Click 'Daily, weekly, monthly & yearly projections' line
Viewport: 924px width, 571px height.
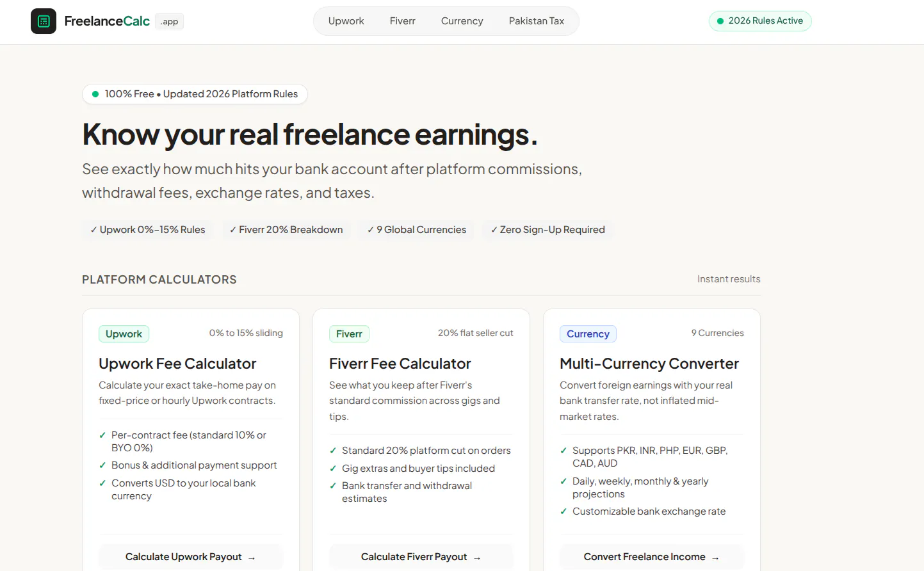pyautogui.click(x=640, y=488)
